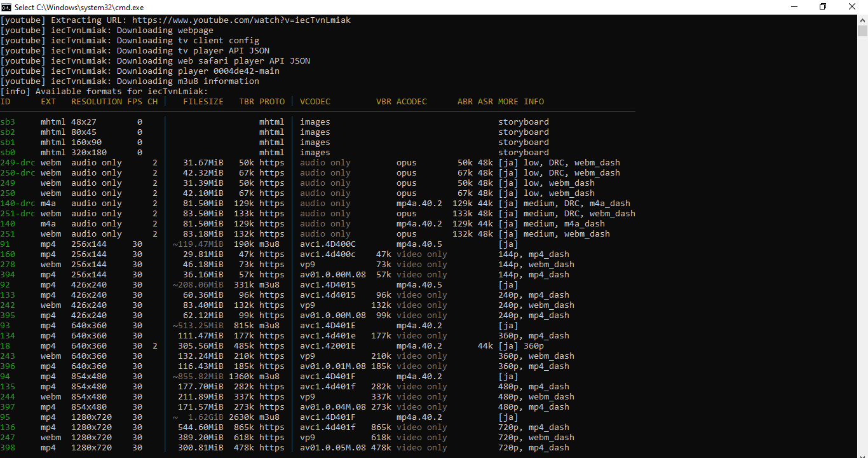Click the MORE INFO column header
Image resolution: width=868 pixels, height=458 pixels.
(x=521, y=102)
